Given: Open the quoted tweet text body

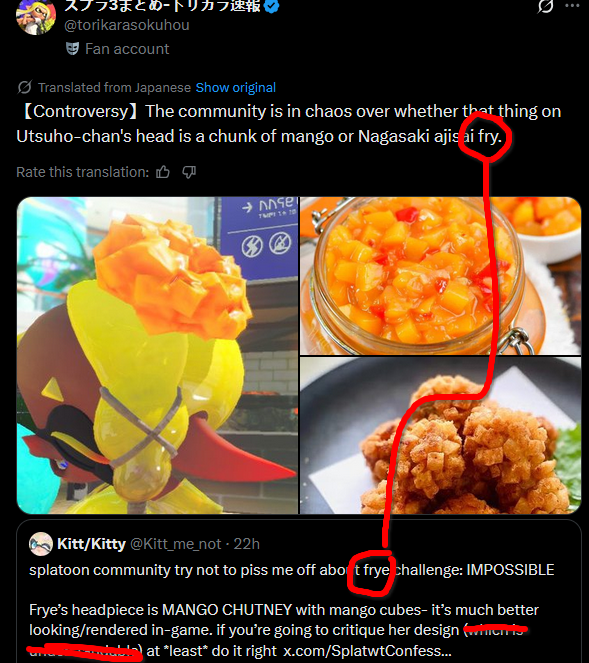Looking at the screenshot, I should pyautogui.click(x=292, y=610).
